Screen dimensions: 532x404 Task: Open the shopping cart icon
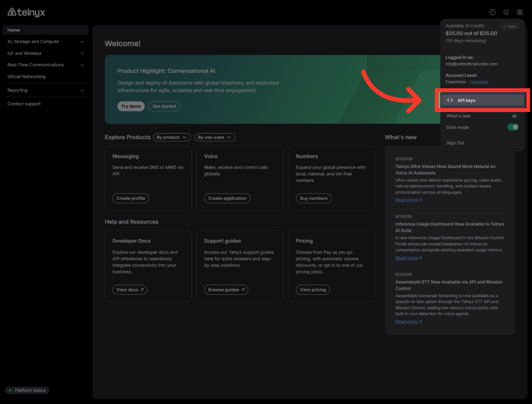pyautogui.click(x=506, y=12)
